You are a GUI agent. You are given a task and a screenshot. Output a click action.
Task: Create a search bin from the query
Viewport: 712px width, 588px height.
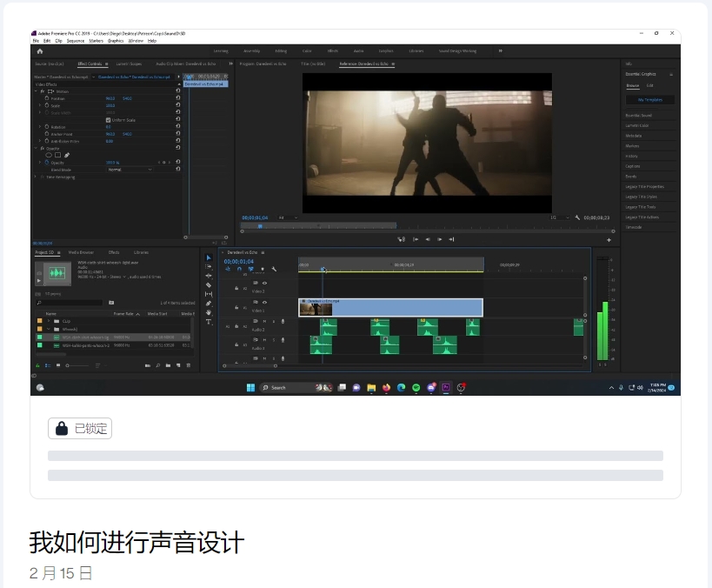[111, 303]
